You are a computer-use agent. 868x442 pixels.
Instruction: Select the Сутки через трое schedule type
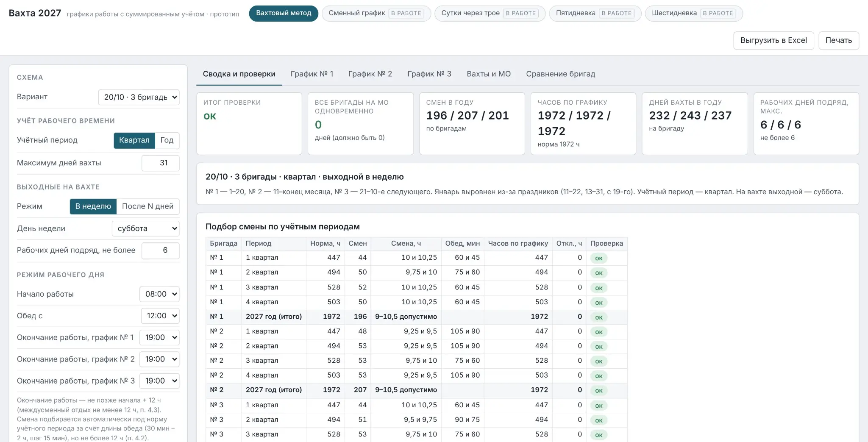[490, 13]
